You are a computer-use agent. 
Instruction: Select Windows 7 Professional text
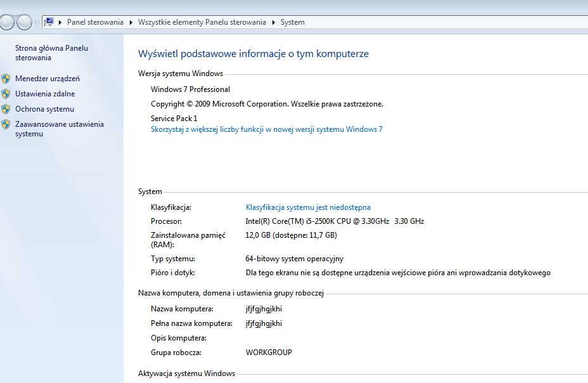coord(190,89)
